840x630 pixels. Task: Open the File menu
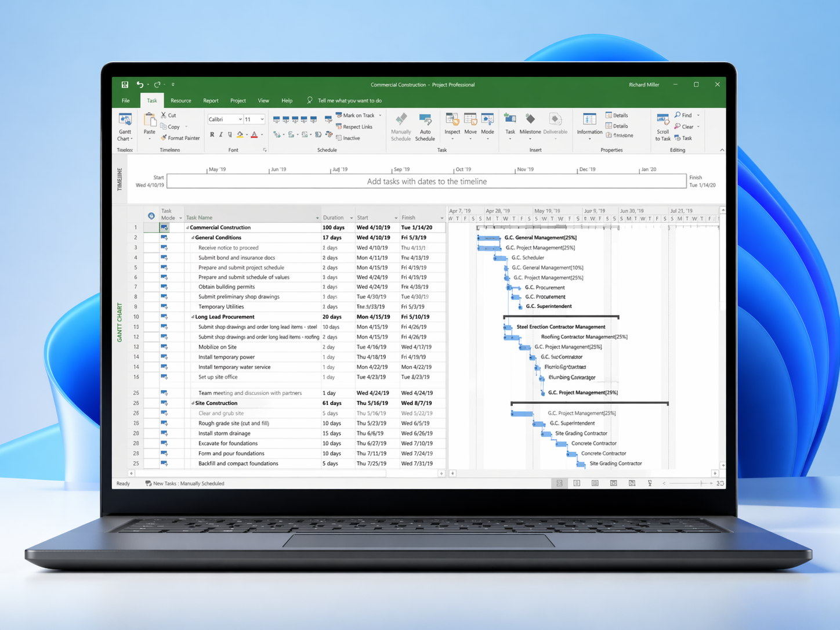click(x=125, y=101)
